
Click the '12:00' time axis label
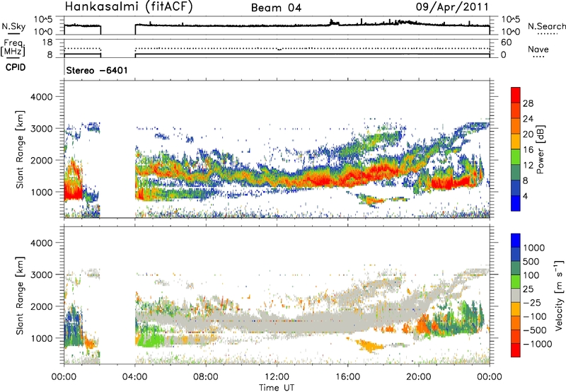[277, 377]
